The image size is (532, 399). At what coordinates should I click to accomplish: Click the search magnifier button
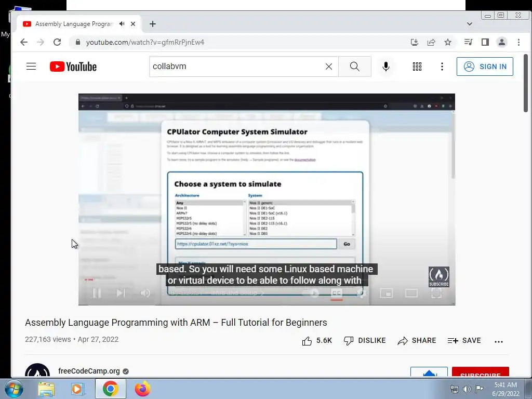354,66
